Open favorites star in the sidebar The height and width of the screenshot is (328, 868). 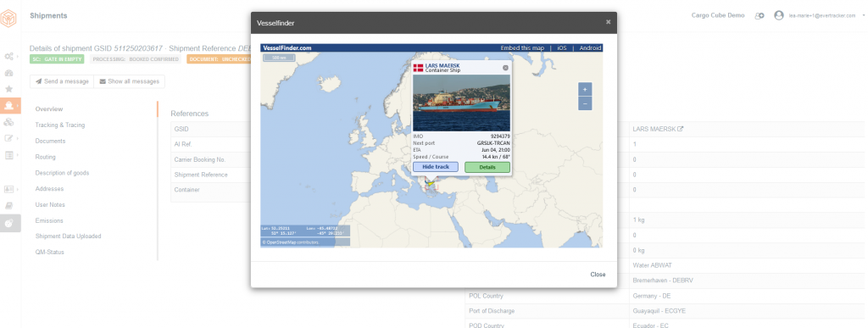tap(8, 88)
